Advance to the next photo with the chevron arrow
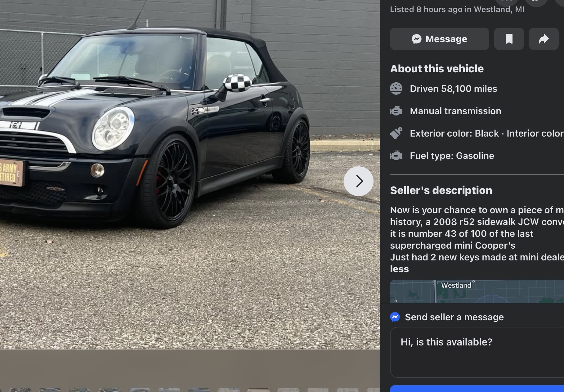Screen dimensions: 564x392 tap(358, 181)
